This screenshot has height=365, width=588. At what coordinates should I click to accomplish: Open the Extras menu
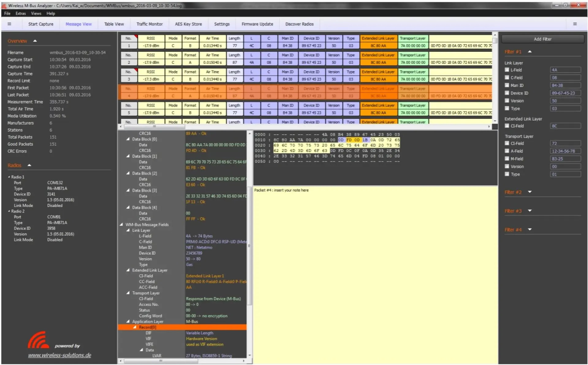[21, 13]
